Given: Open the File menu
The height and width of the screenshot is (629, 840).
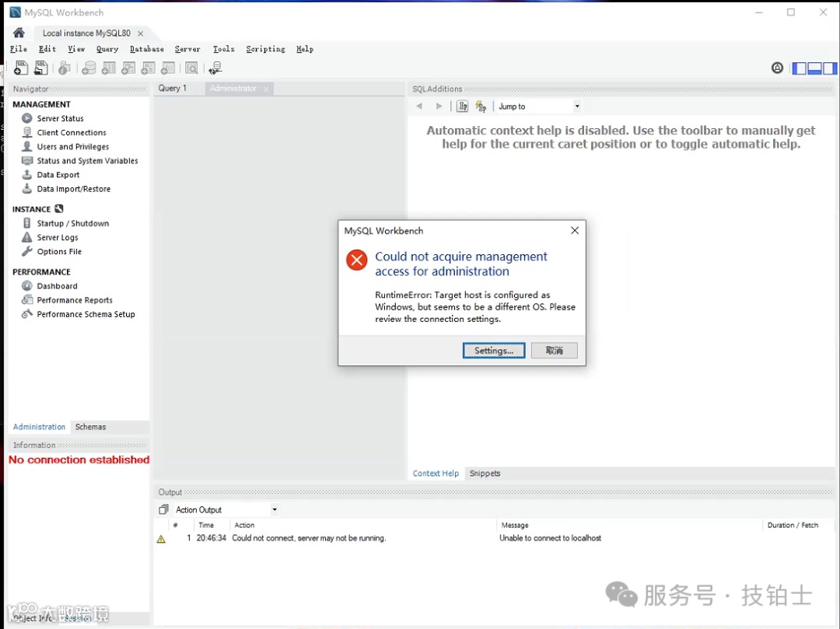Looking at the screenshot, I should (x=19, y=49).
